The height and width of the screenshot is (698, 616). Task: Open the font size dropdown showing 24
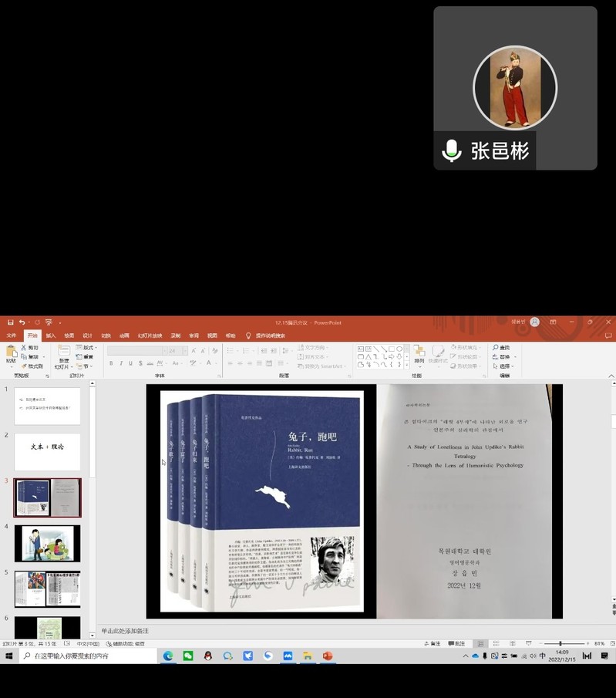(177, 351)
